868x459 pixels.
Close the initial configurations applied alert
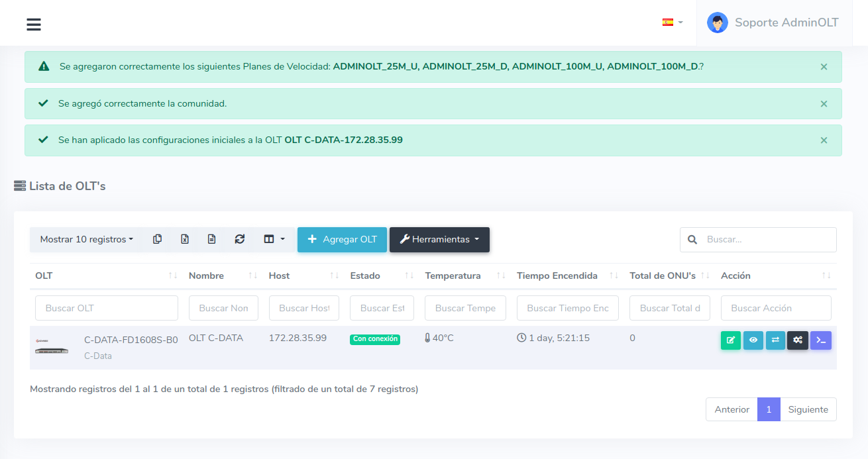pos(824,140)
